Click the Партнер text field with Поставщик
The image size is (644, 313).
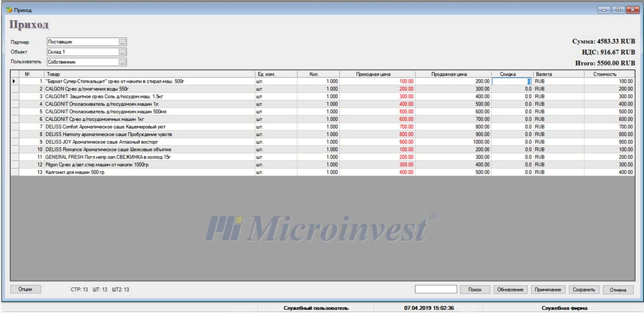point(82,42)
